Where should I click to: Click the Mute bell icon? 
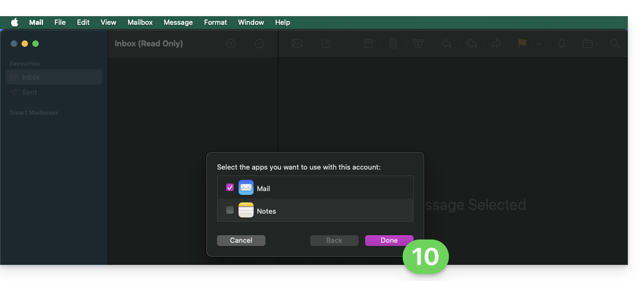point(562,44)
